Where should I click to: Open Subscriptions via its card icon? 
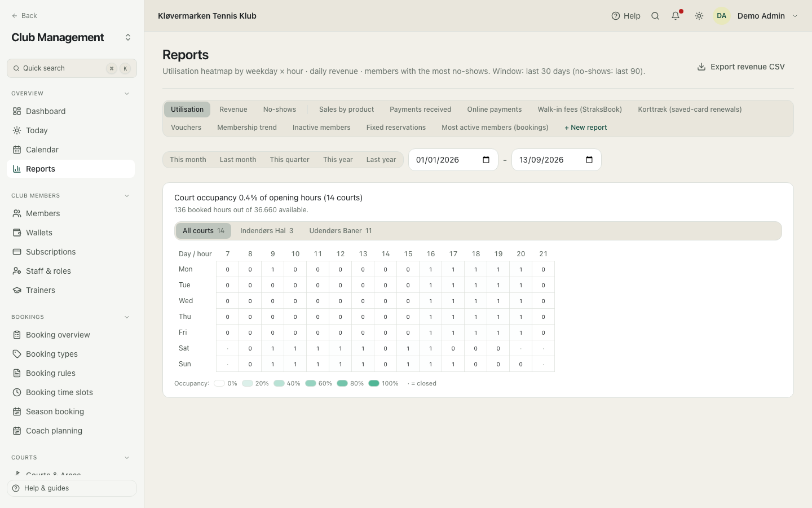(x=17, y=252)
